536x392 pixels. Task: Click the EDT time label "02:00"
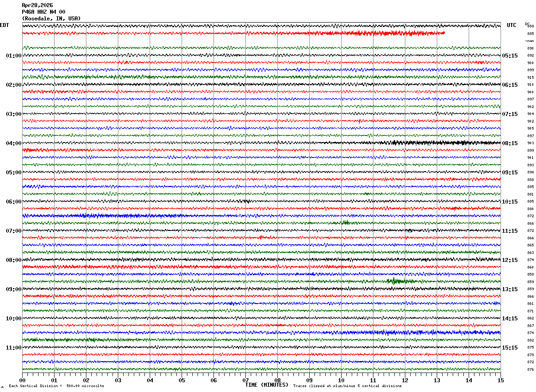[14, 85]
